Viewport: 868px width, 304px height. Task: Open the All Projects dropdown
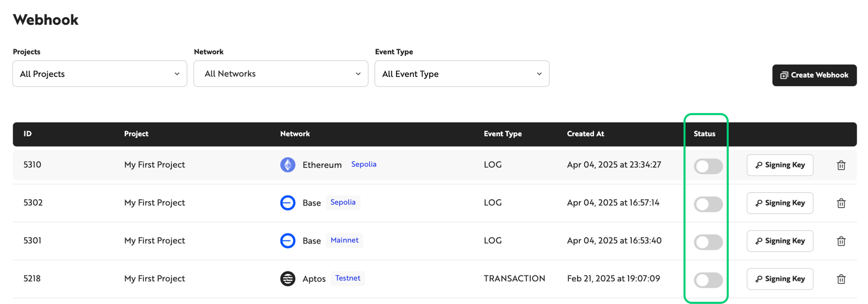[100, 74]
